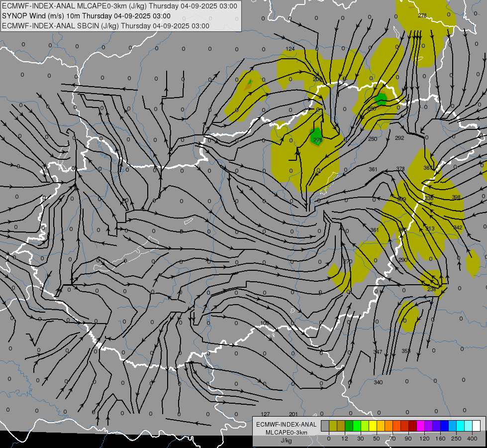Click the legend label MLCAPE0-3km

[286, 433]
